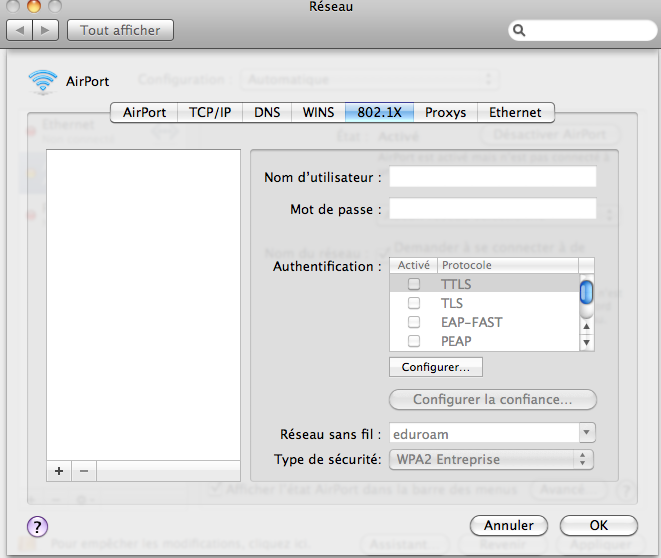Image resolution: width=661 pixels, height=558 pixels.
Task: Click the Tout afficher button
Action: point(120,30)
